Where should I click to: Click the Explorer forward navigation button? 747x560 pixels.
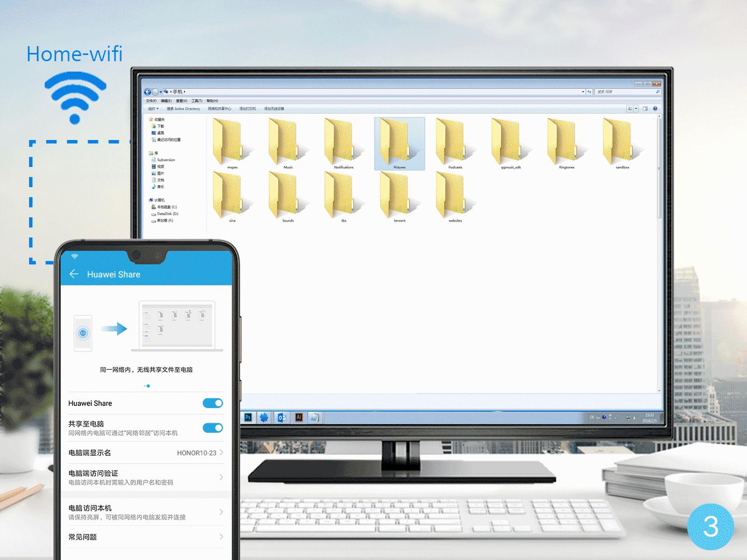[x=155, y=92]
